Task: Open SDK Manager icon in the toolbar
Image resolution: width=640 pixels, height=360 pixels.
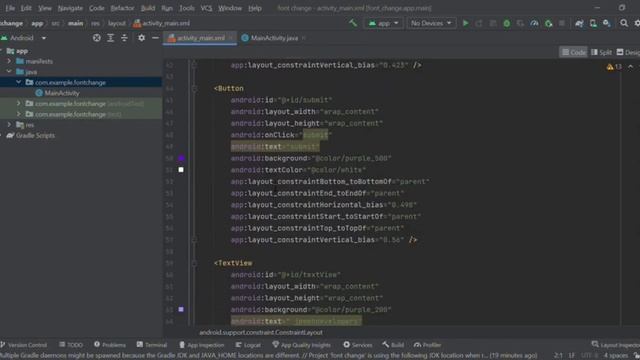Action: (607, 23)
